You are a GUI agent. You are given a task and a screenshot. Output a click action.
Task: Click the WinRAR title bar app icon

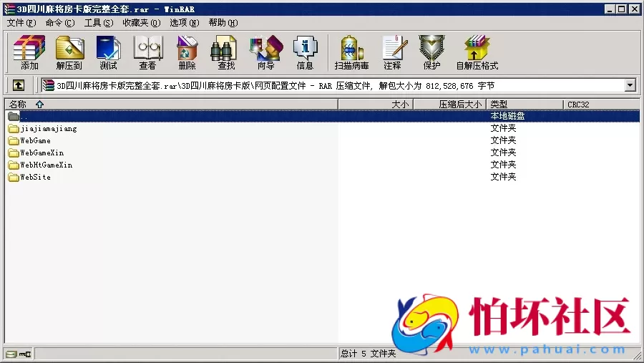point(9,9)
